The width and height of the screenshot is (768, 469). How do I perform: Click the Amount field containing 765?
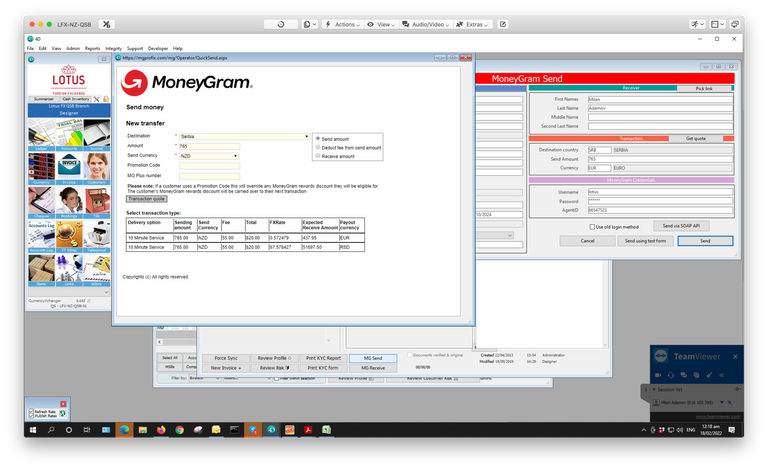pyautogui.click(x=209, y=146)
